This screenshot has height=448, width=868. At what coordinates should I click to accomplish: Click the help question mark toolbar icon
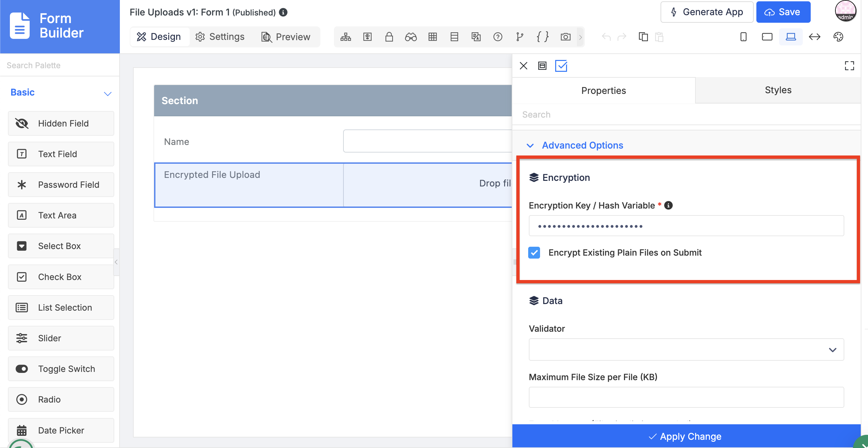coord(498,37)
